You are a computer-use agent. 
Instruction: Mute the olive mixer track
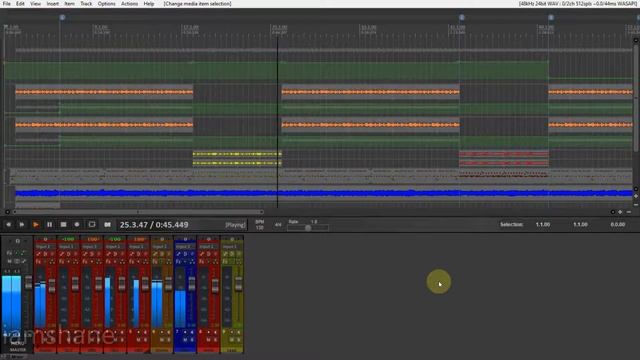coord(231,340)
